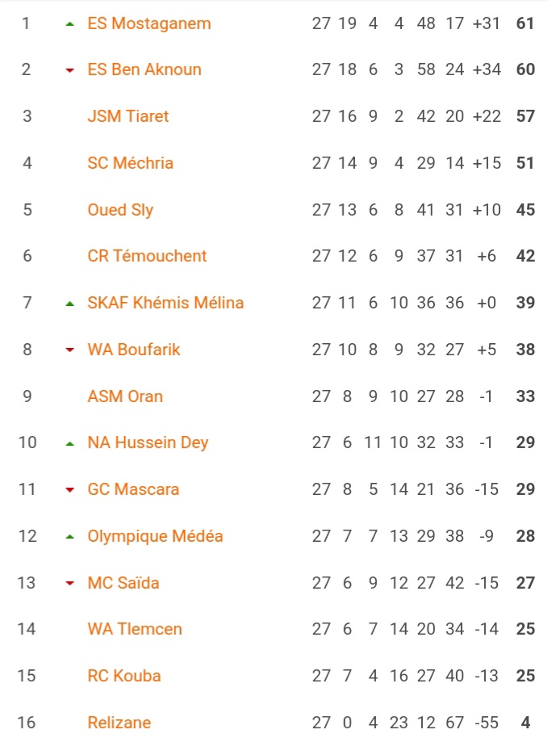This screenshot has height=742, width=560.
Task: Open the ASM Oran team link
Action: click(125, 396)
